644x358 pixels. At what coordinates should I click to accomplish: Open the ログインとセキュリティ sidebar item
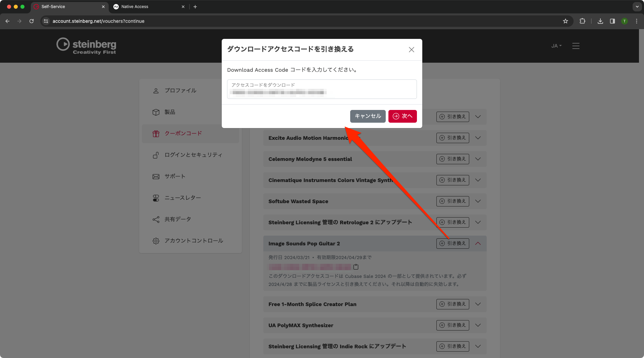point(193,155)
